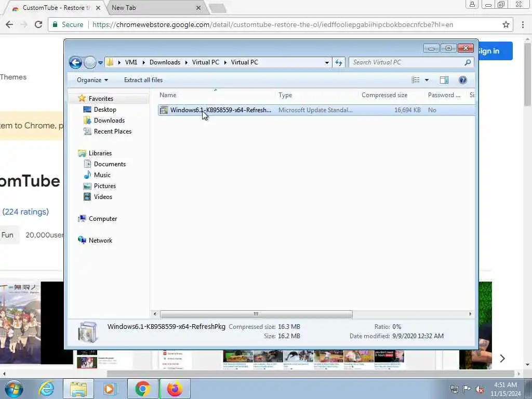
Task: Click the Chrome taskbar icon
Action: [143, 389]
